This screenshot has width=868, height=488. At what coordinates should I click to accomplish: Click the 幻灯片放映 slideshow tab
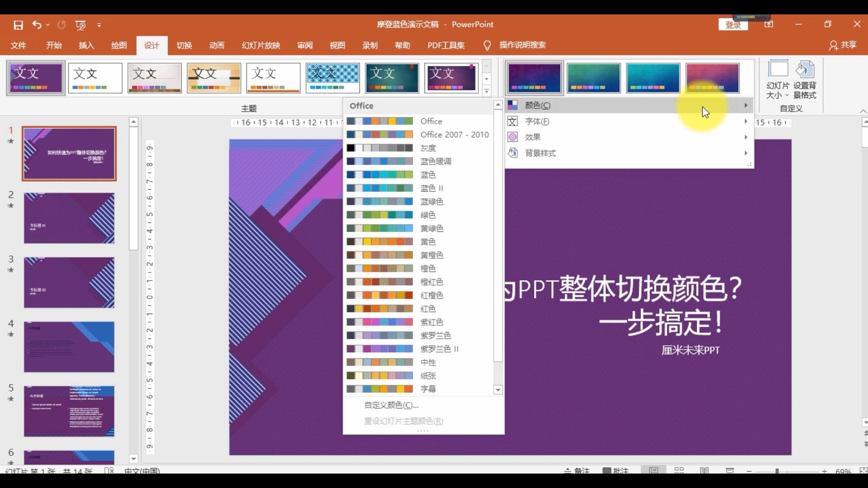(260, 45)
